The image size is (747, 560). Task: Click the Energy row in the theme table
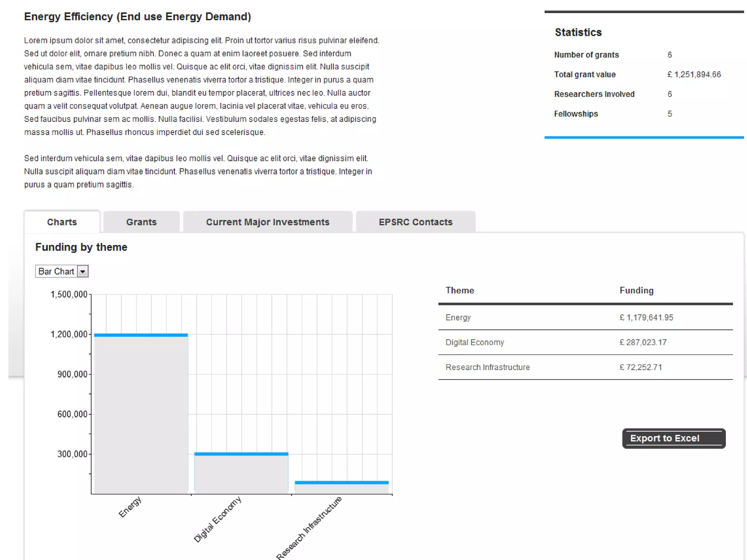(x=585, y=318)
